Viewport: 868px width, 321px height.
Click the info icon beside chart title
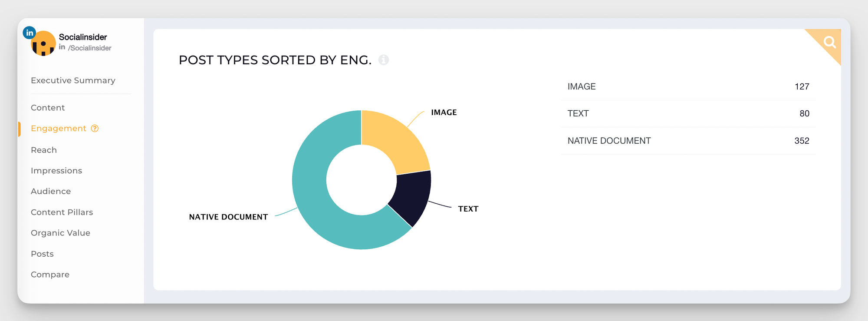point(384,60)
